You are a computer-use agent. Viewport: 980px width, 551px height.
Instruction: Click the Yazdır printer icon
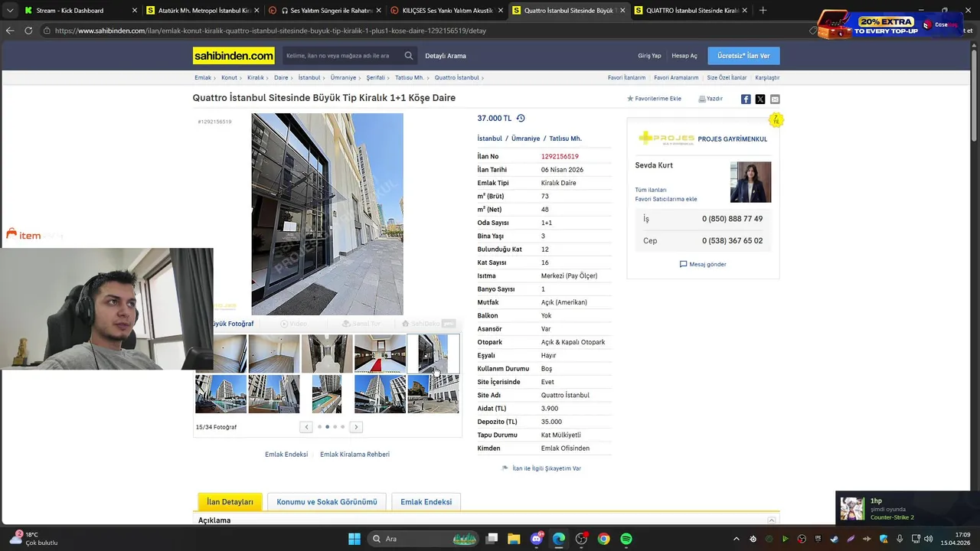701,99
